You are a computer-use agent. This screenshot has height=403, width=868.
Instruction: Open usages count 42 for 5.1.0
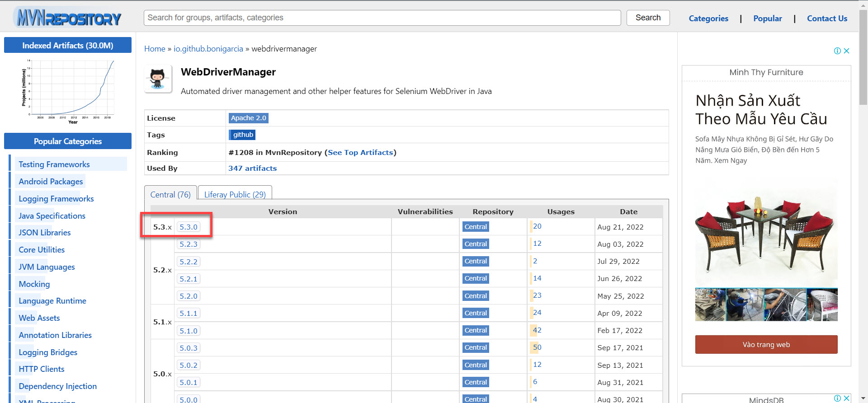coord(537,330)
